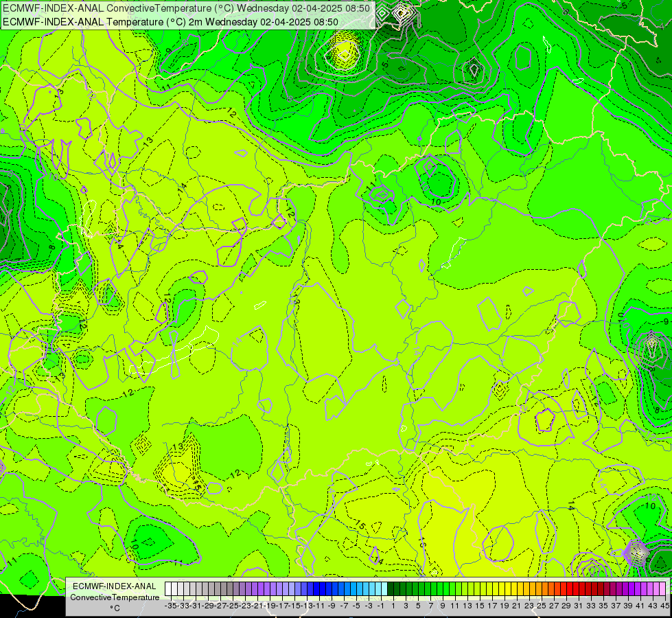Select the ConvectiveTemperature title line at top
Screen dimensions: 672x618
187,8
